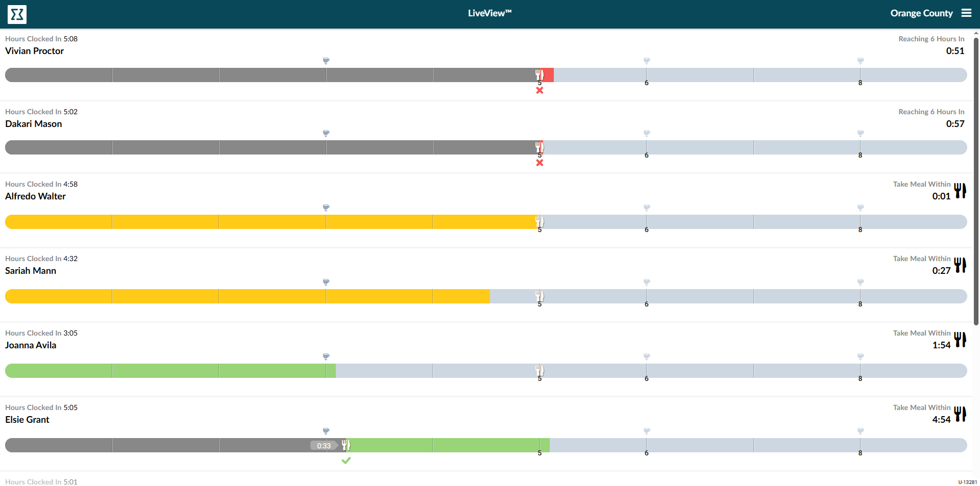Select Dakari Mason's employee name
980x486 pixels.
[33, 124]
